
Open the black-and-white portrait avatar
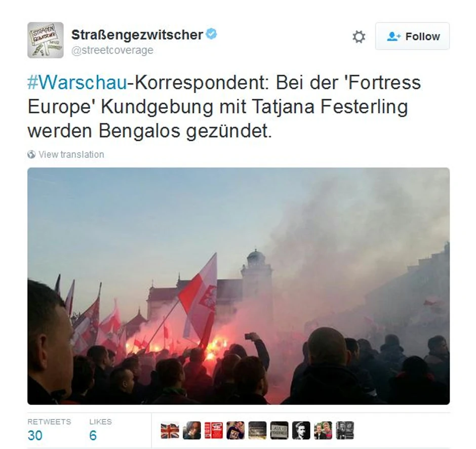(x=301, y=430)
